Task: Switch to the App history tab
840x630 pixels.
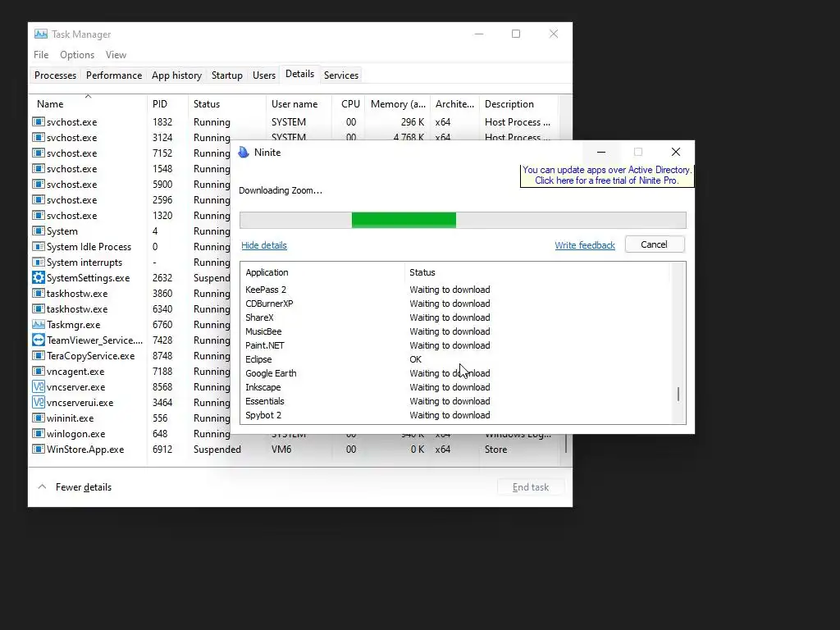Action: pyautogui.click(x=177, y=75)
